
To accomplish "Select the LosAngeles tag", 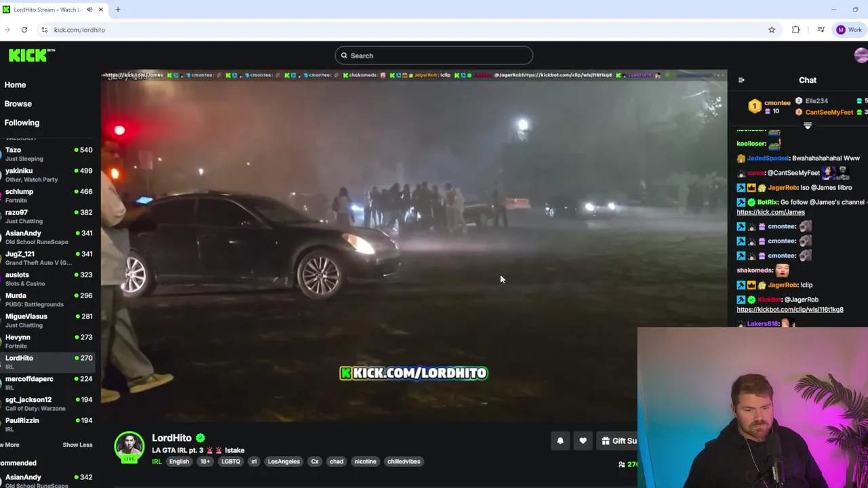I will pos(283,462).
